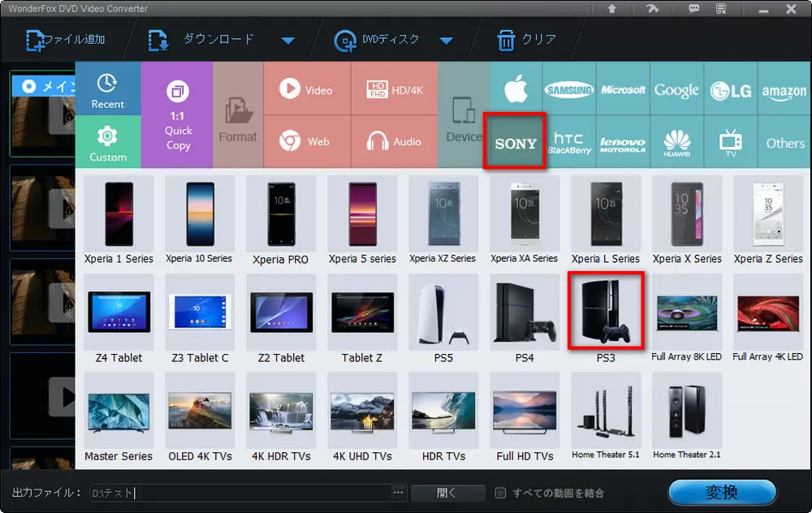Choose the Samsung brand icon
Screen dimensions: 812x513
[568, 90]
